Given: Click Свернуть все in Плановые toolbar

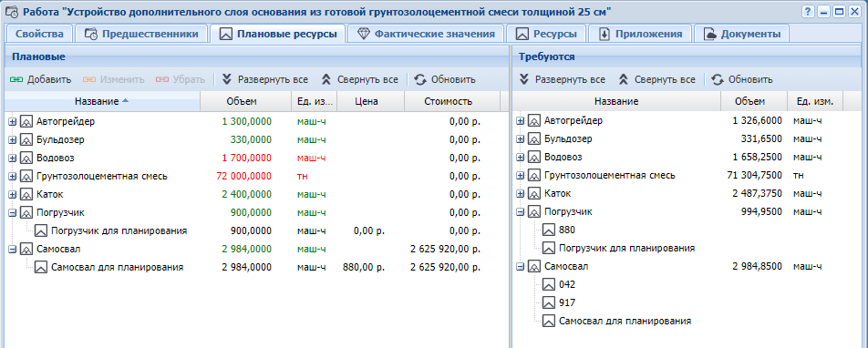Looking at the screenshot, I should pos(360,79).
